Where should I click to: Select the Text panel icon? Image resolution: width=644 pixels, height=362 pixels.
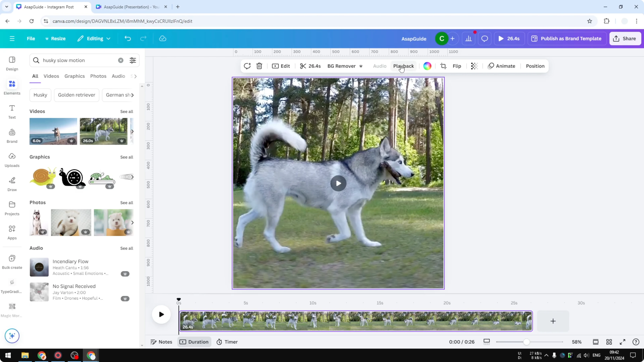[12, 111]
